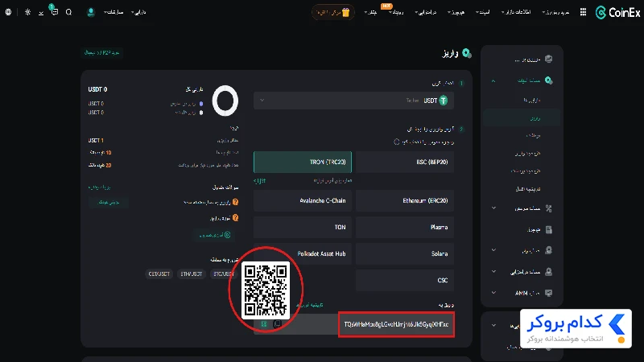Click the dashboard chart icon in sidebar
The image size is (644, 362).
click(x=548, y=59)
